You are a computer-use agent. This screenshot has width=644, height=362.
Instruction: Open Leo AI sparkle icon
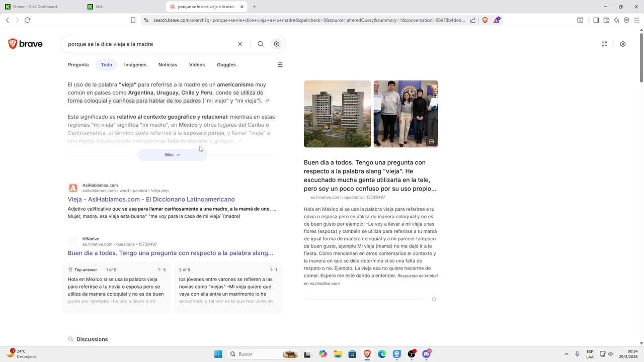click(616, 20)
